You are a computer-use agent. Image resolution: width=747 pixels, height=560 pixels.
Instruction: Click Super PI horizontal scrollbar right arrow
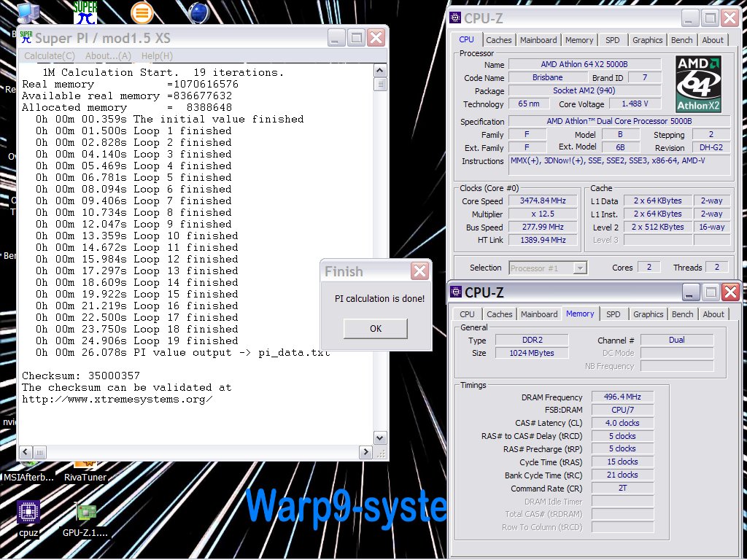(x=365, y=452)
